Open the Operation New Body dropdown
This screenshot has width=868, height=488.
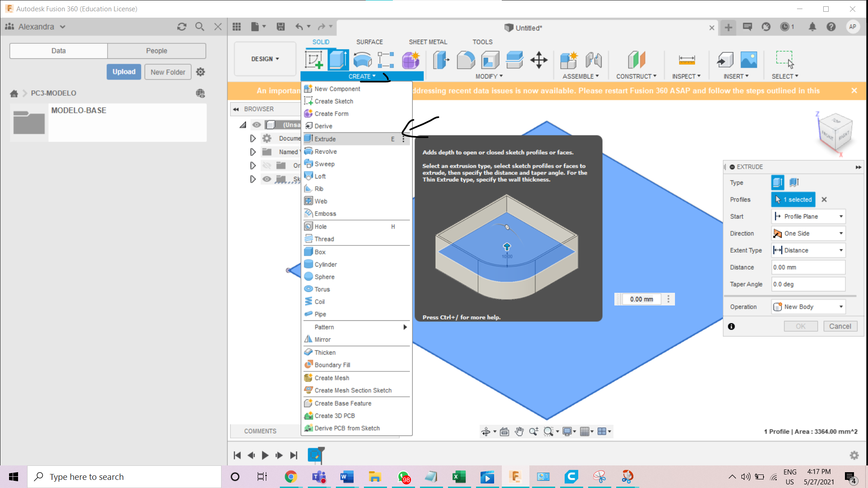coord(808,307)
